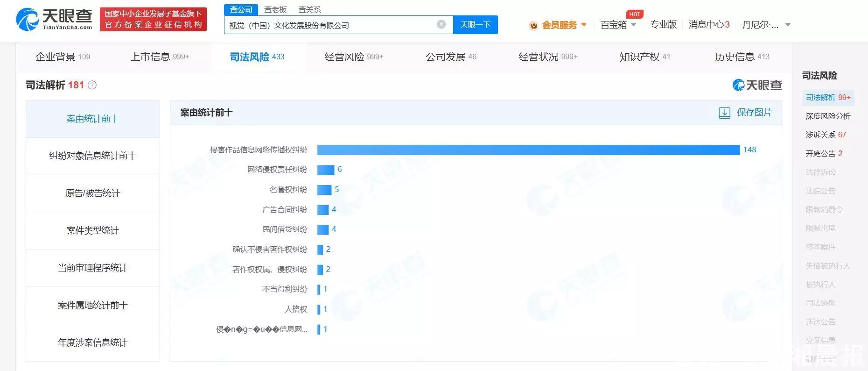Image resolution: width=868 pixels, height=371 pixels.
Task: Open 消息中心 notifications
Action: click(709, 25)
